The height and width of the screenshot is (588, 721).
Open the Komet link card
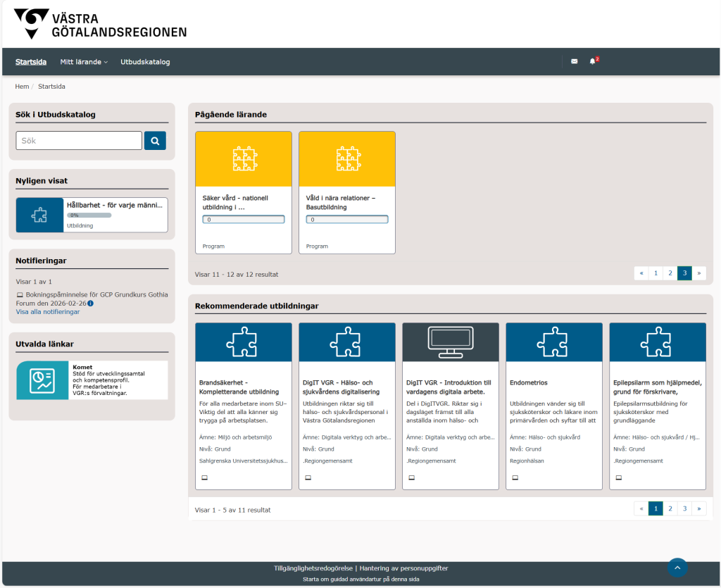click(92, 380)
